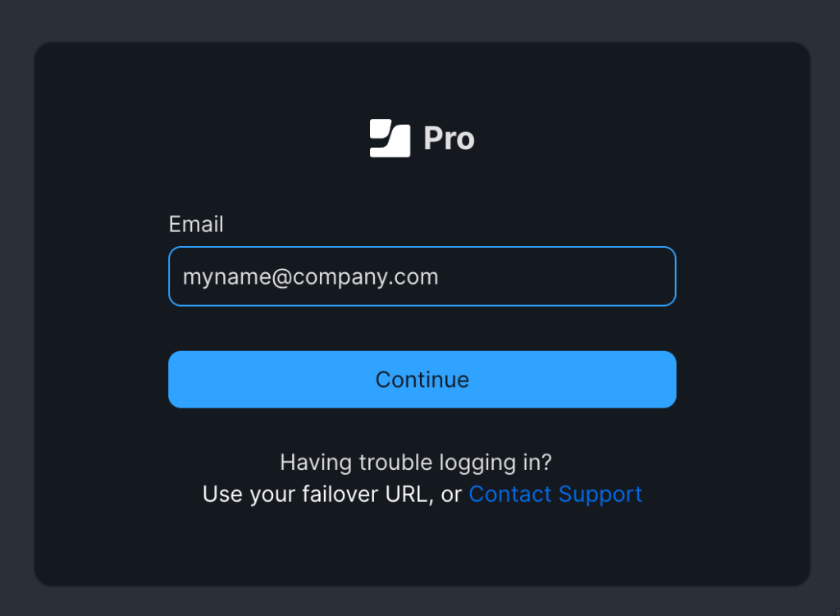Image resolution: width=840 pixels, height=616 pixels.
Task: Select the word "Continue" on the button
Action: point(422,380)
